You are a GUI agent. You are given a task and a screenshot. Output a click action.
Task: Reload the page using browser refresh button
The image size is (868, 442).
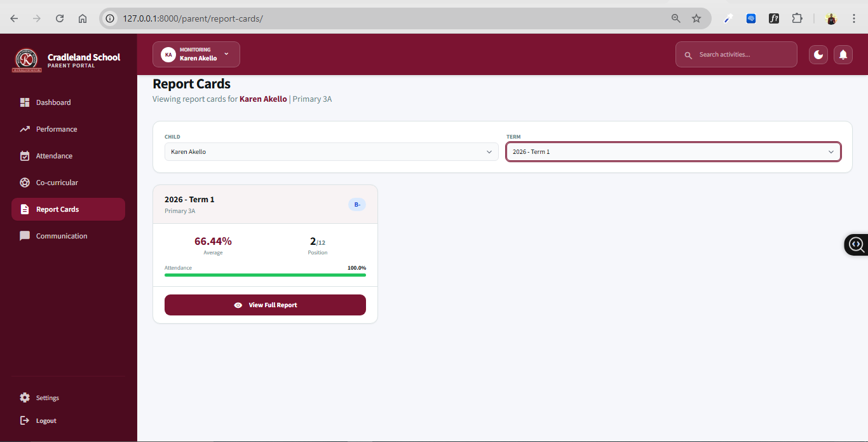tap(60, 18)
